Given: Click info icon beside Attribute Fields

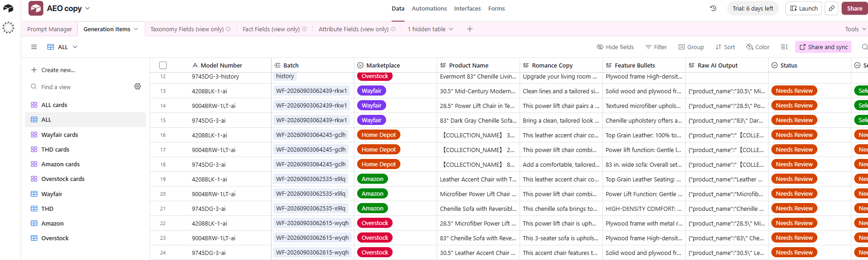Looking at the screenshot, I should click(x=393, y=29).
